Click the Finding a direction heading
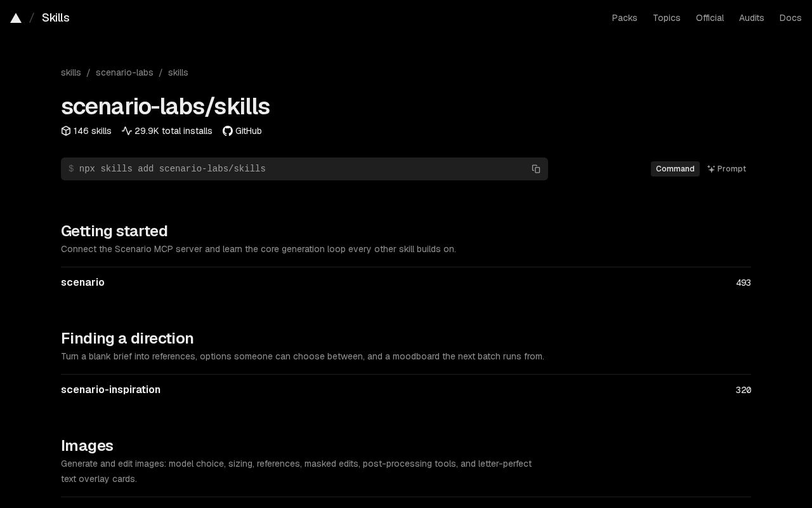This screenshot has height=508, width=812. point(127,338)
